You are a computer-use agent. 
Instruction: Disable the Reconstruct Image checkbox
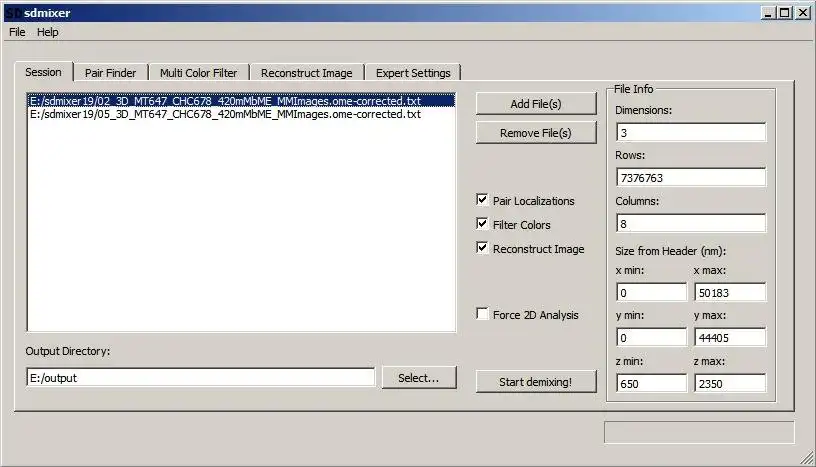tap(482, 247)
